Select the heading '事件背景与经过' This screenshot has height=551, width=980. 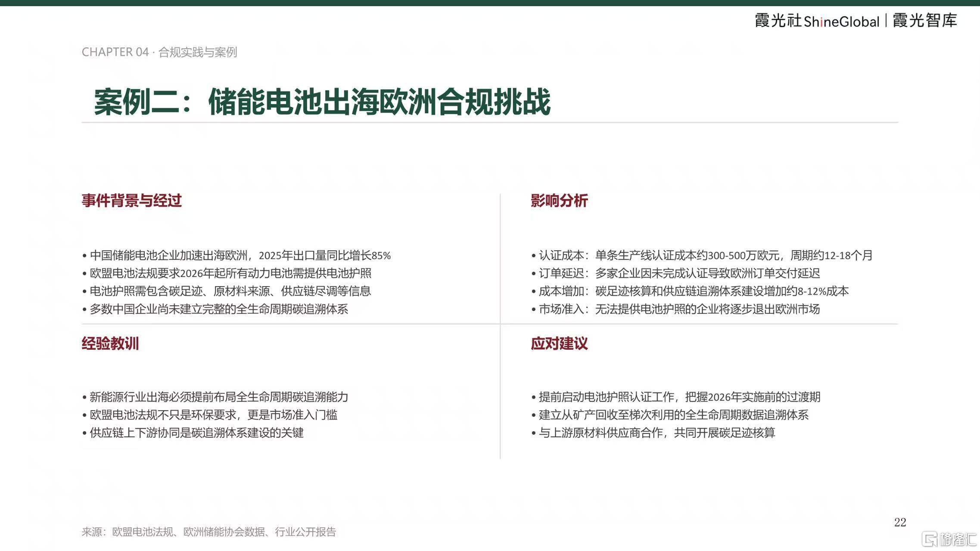132,200
